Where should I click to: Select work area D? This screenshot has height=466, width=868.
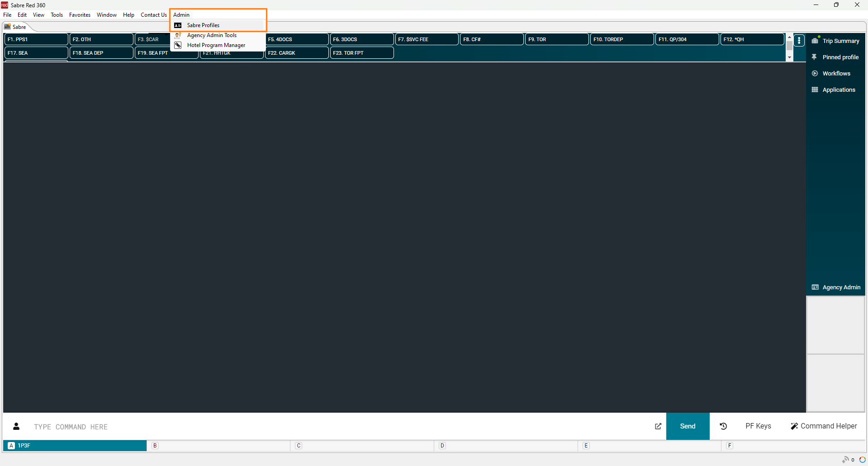pos(506,446)
